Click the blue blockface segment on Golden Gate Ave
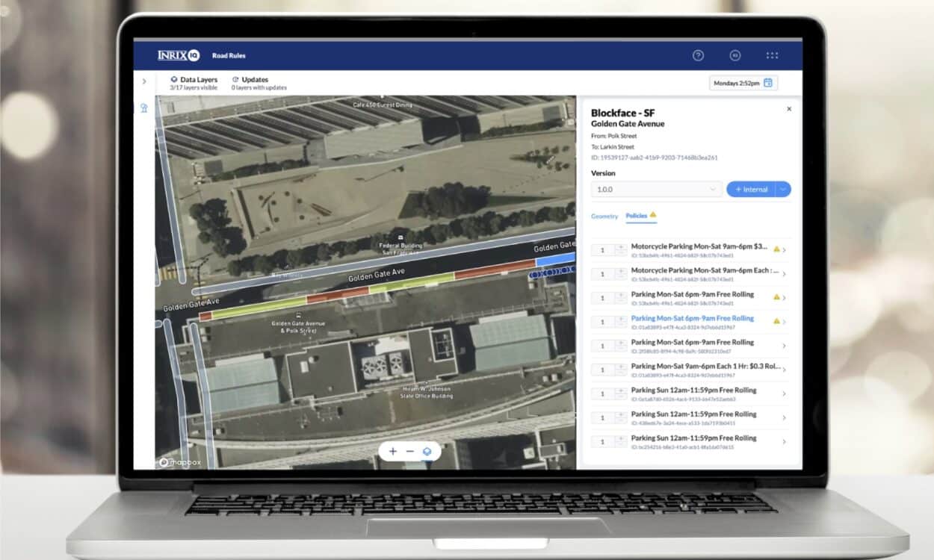Image resolution: width=934 pixels, height=560 pixels. (555, 261)
